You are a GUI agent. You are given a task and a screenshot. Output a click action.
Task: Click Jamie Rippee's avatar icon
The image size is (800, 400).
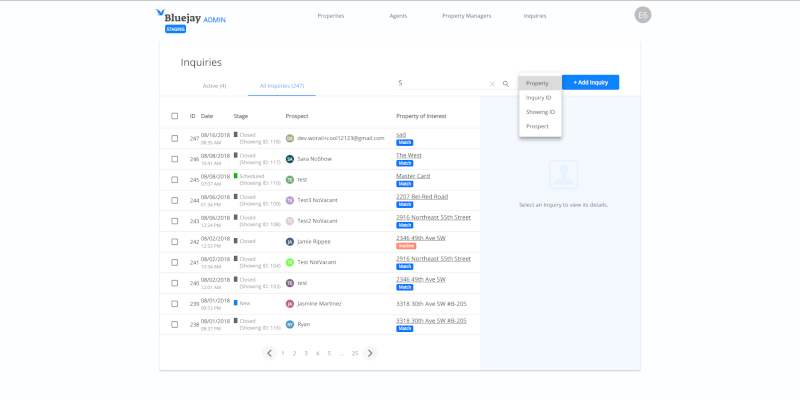coord(290,241)
